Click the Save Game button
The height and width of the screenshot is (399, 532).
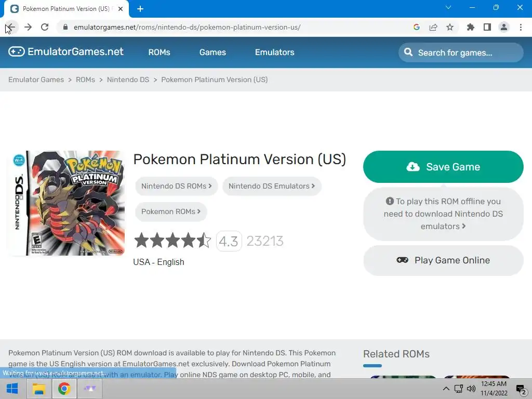point(443,167)
